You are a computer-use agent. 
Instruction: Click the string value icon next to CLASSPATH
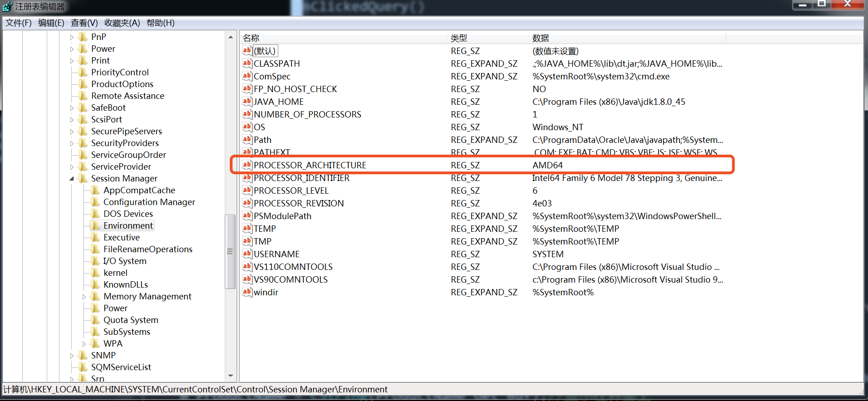tap(247, 64)
